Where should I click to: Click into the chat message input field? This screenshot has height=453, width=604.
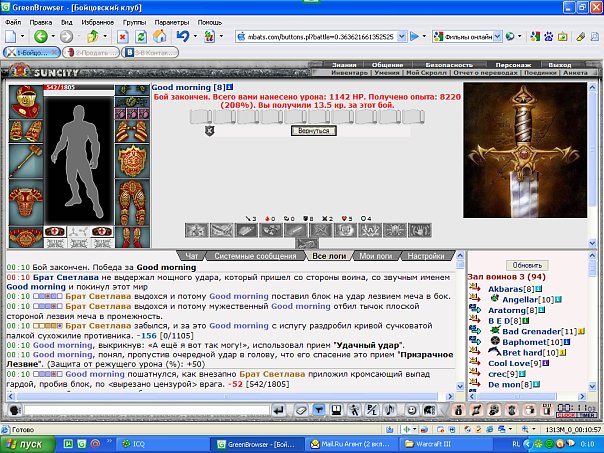pyautogui.click(x=147, y=410)
